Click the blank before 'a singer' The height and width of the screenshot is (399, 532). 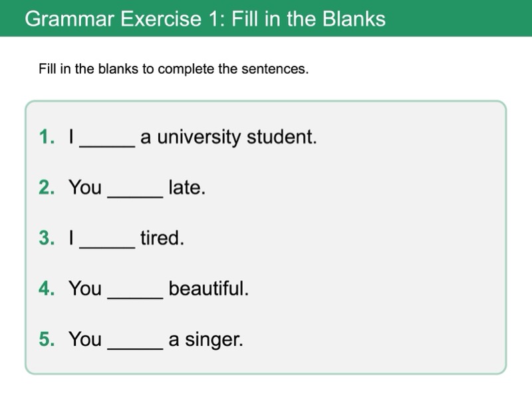tap(135, 342)
